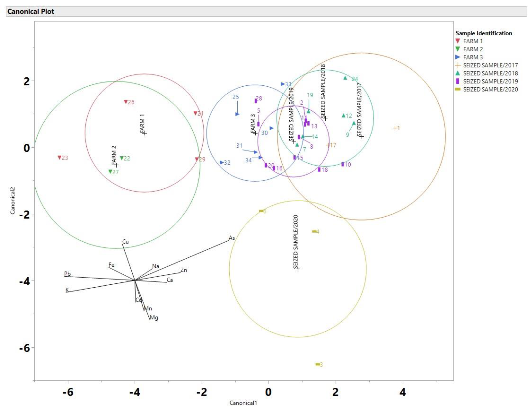Click FARM 1 red triangle legend marker
This screenshot has width=532, height=410.
pyautogui.click(x=458, y=41)
